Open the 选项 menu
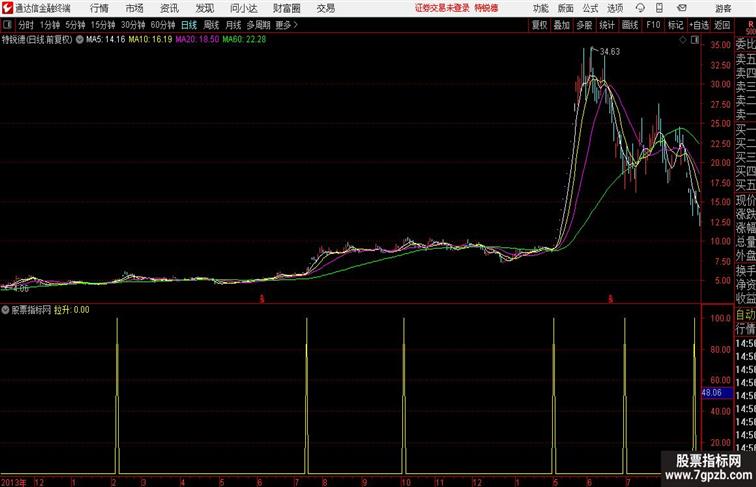The height and width of the screenshot is (487, 756). pyautogui.click(x=615, y=8)
